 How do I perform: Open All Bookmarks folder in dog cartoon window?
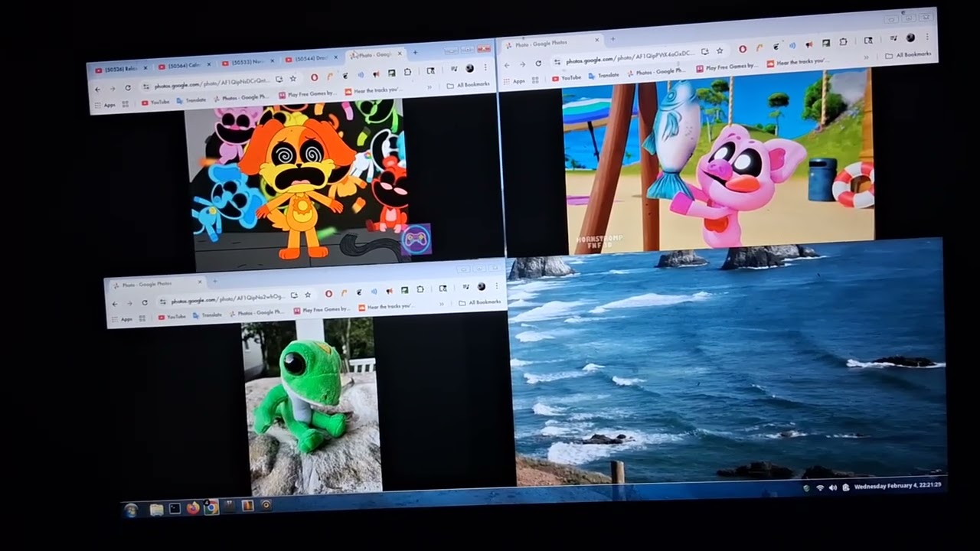[469, 85]
